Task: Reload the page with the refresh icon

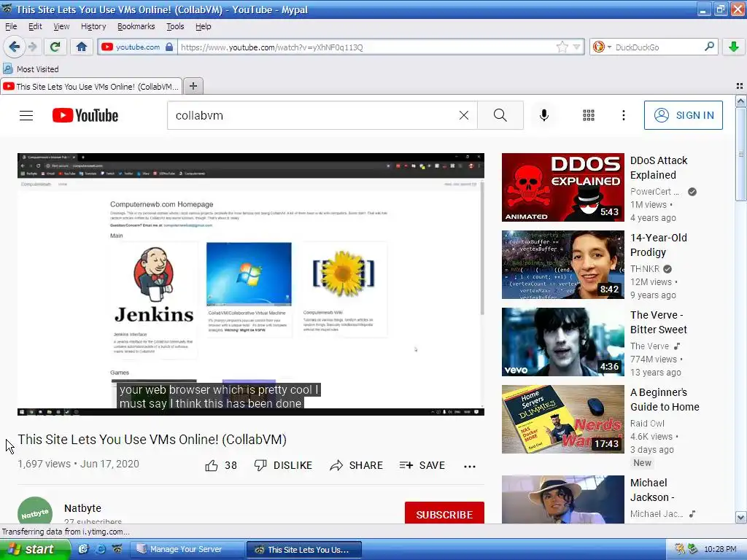Action: 55,47
